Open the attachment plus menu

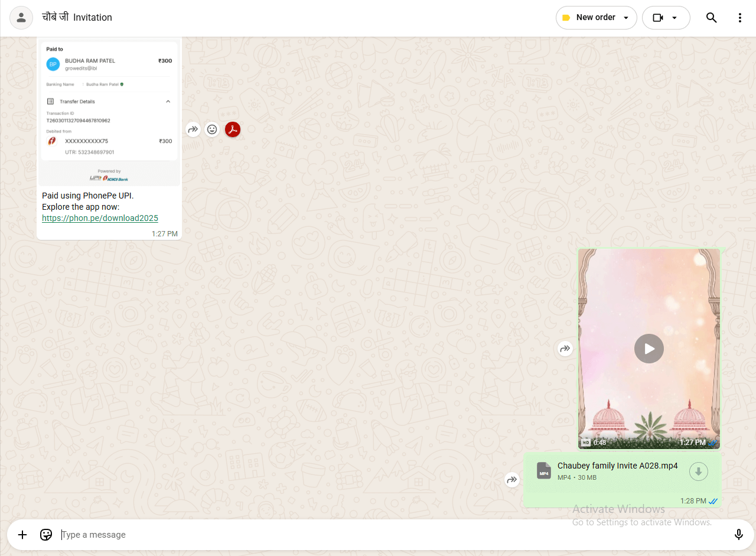pos(22,535)
